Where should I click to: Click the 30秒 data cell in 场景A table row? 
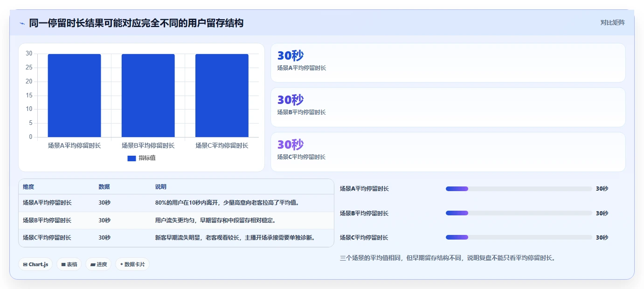(x=104, y=203)
